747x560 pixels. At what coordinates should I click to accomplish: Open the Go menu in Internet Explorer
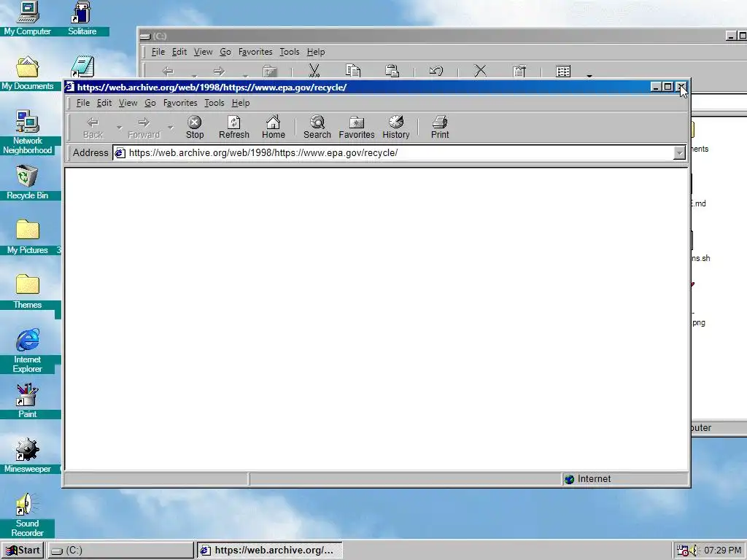click(150, 103)
